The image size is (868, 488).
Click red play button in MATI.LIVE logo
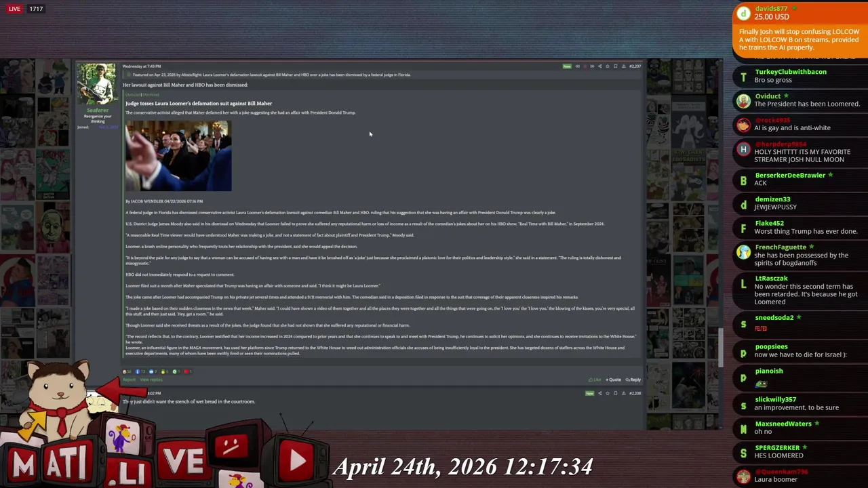point(296,460)
